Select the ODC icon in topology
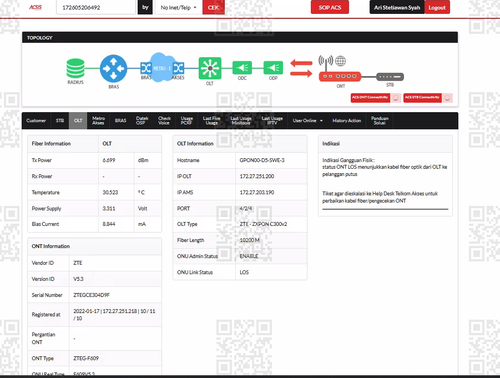 242,68
